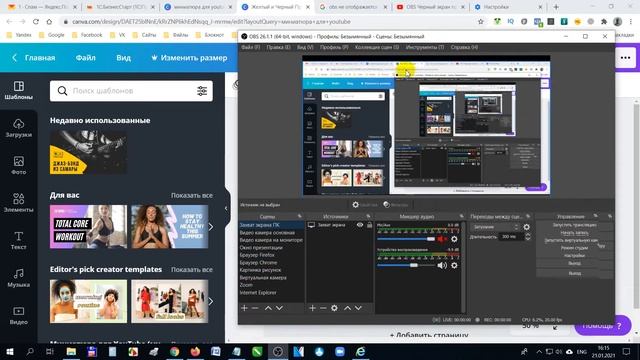The image size is (640, 360).
Task: Change transition duration stepper
Action: (x=528, y=237)
